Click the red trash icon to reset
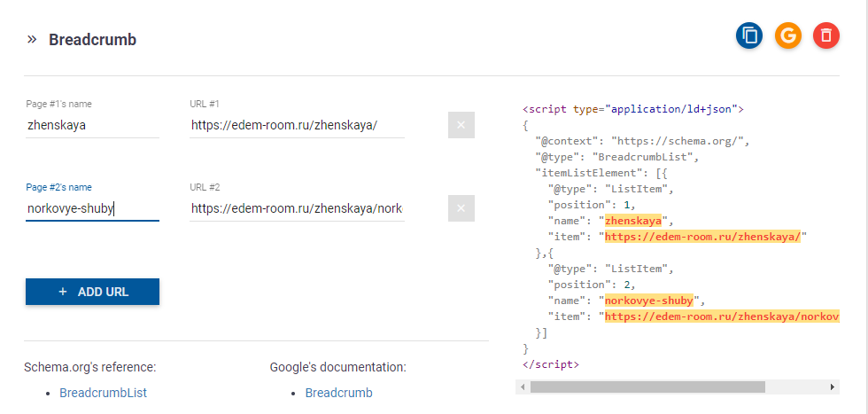The width and height of the screenshot is (868, 414). click(x=825, y=36)
